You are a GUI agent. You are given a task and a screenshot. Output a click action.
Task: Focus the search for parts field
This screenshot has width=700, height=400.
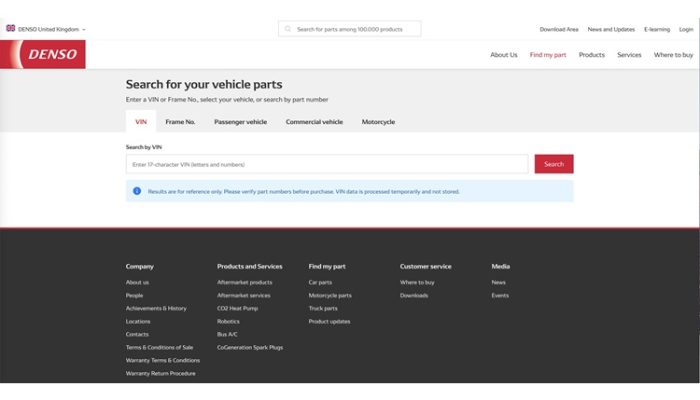click(x=350, y=29)
